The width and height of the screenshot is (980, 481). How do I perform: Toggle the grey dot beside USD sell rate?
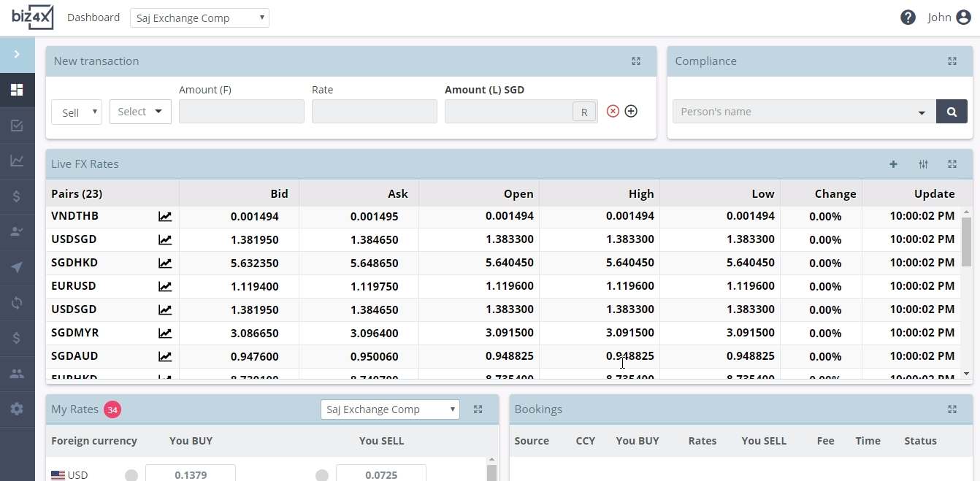pyautogui.click(x=322, y=476)
